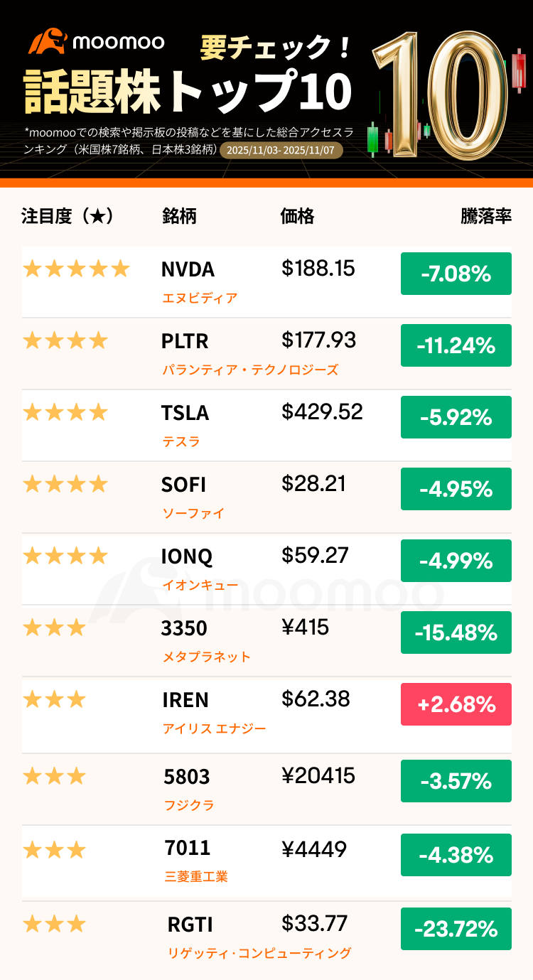533x980 pixels.
Task: Open the パランティア・テクノロジーズ company name link
Action: [x=250, y=370]
